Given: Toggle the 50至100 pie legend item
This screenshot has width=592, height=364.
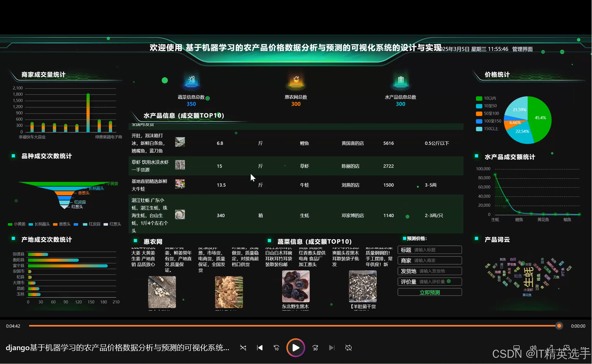Looking at the screenshot, I should (487, 113).
